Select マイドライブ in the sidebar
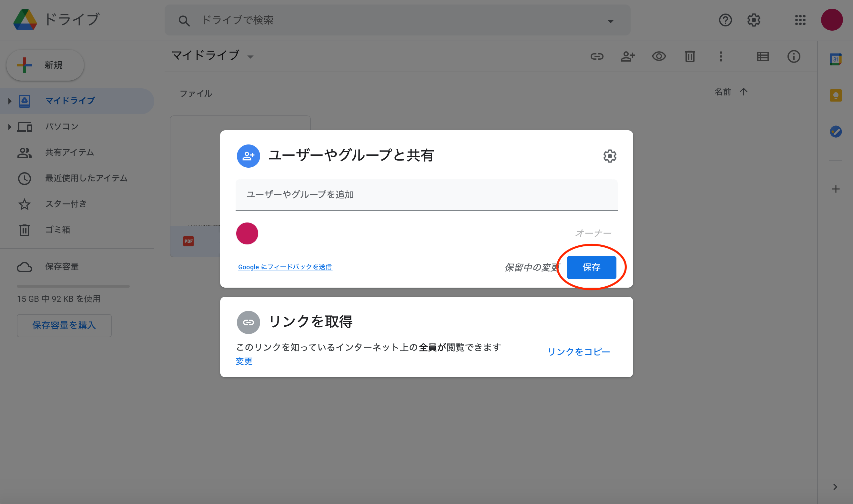The image size is (853, 504). (x=77, y=101)
